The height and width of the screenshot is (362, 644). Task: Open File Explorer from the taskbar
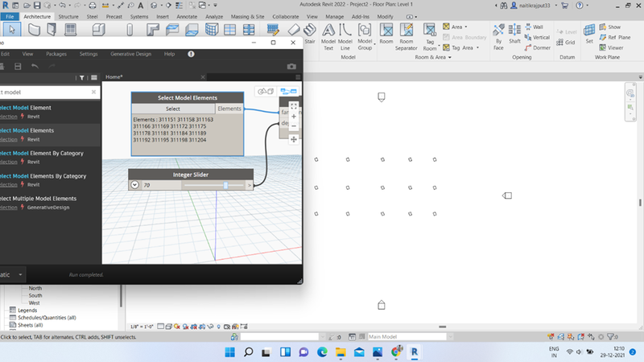341,352
